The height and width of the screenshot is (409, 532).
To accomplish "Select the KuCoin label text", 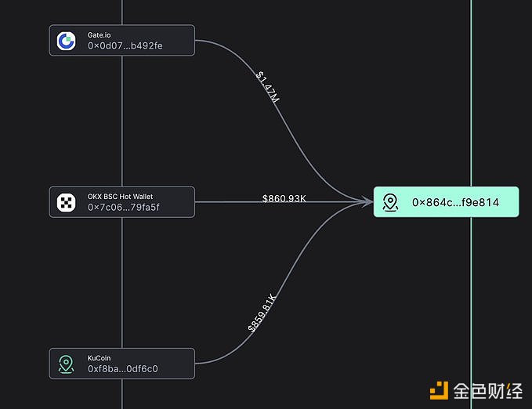I will (99, 358).
